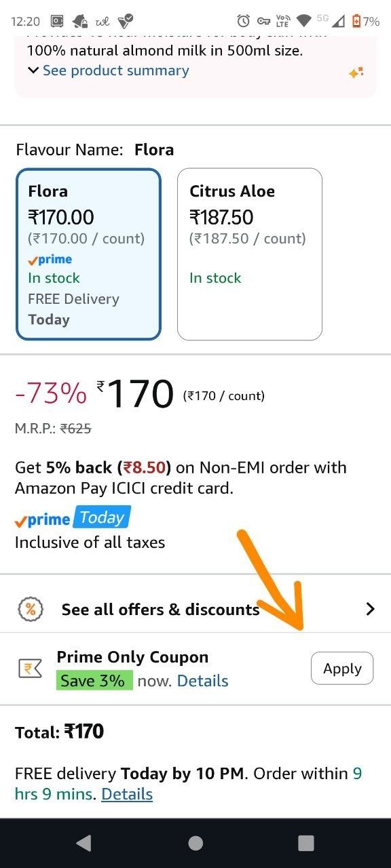Open See all offers & discounts arrow

(x=370, y=609)
